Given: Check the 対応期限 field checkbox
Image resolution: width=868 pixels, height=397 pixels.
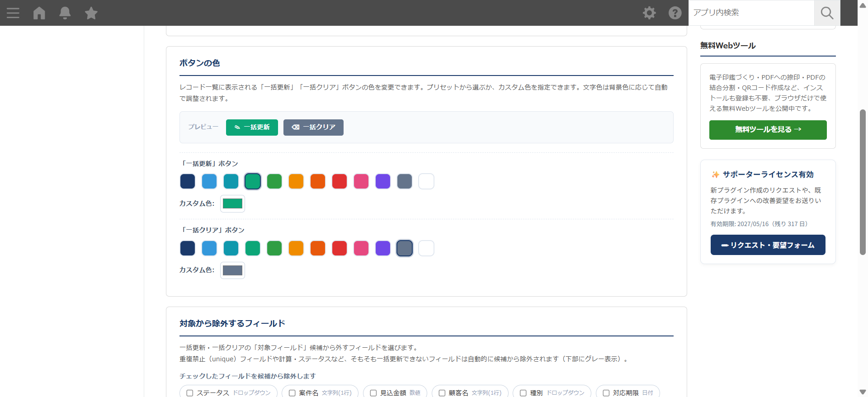Looking at the screenshot, I should pos(606,393).
